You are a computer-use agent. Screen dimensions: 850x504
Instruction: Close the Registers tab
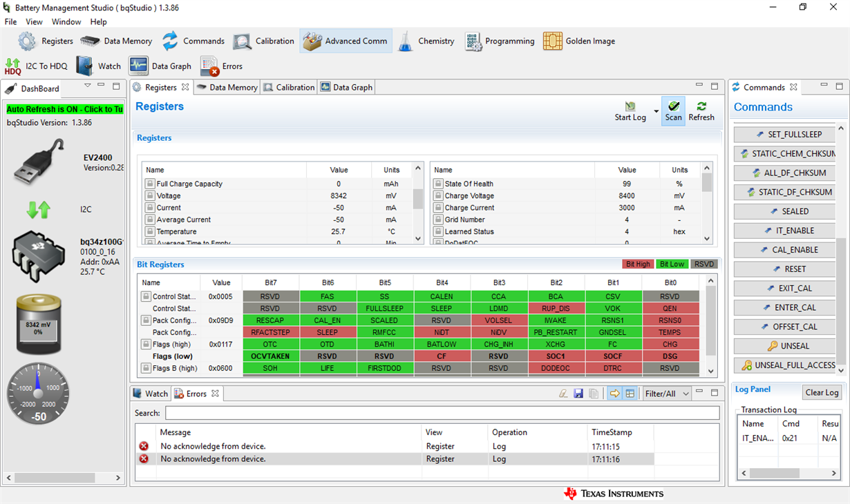pos(185,88)
